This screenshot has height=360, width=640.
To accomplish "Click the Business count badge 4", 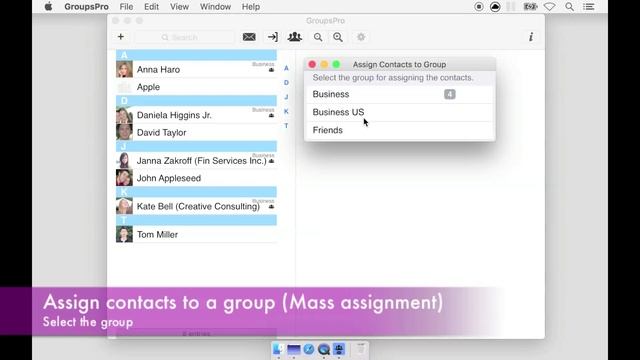I will [449, 94].
